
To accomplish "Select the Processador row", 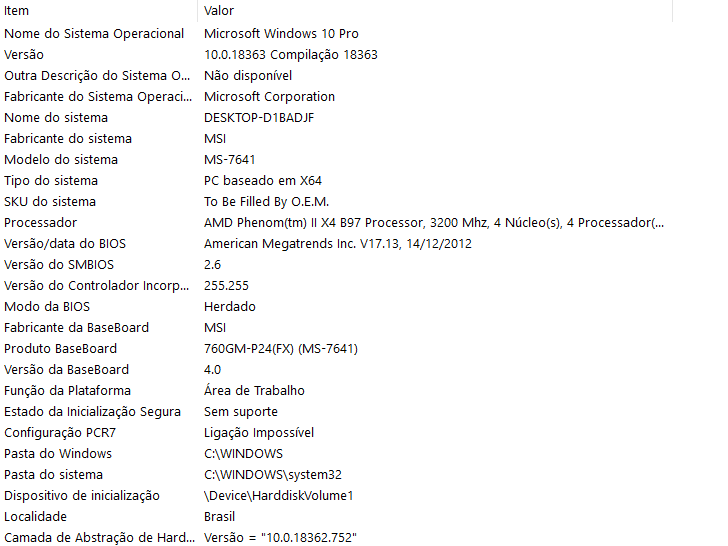I will click(336, 222).
